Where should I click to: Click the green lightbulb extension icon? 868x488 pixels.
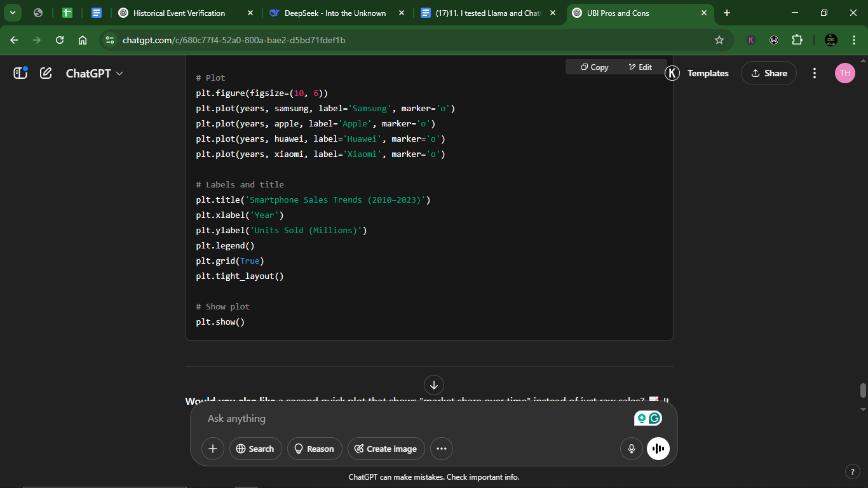coord(641,418)
